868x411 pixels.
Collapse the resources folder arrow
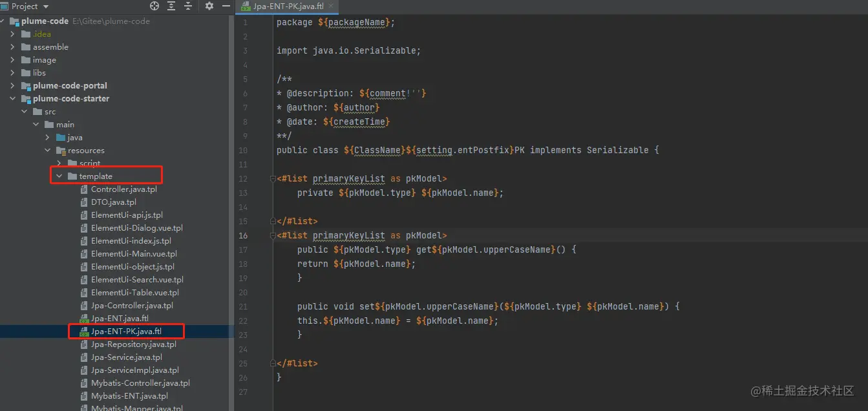coord(48,151)
